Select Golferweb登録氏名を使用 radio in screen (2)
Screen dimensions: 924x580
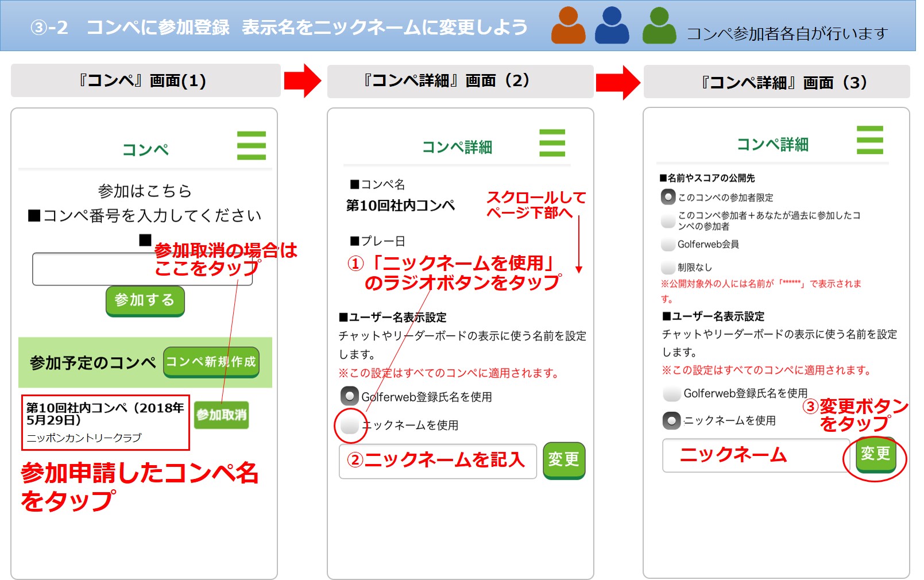(x=350, y=396)
